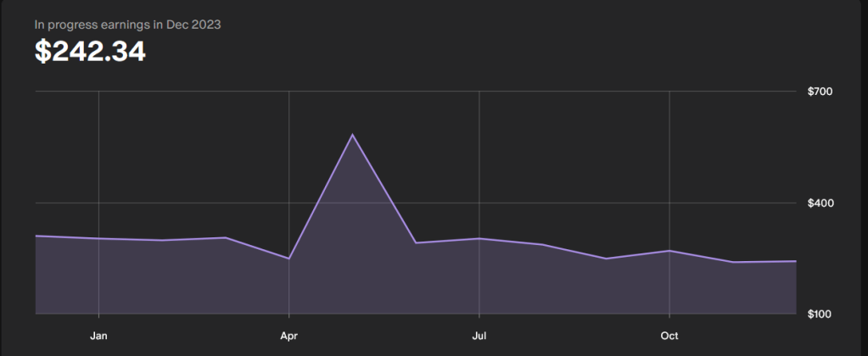Screen dimensions: 868x356
Task: Select the July data point on the line
Action: point(479,238)
